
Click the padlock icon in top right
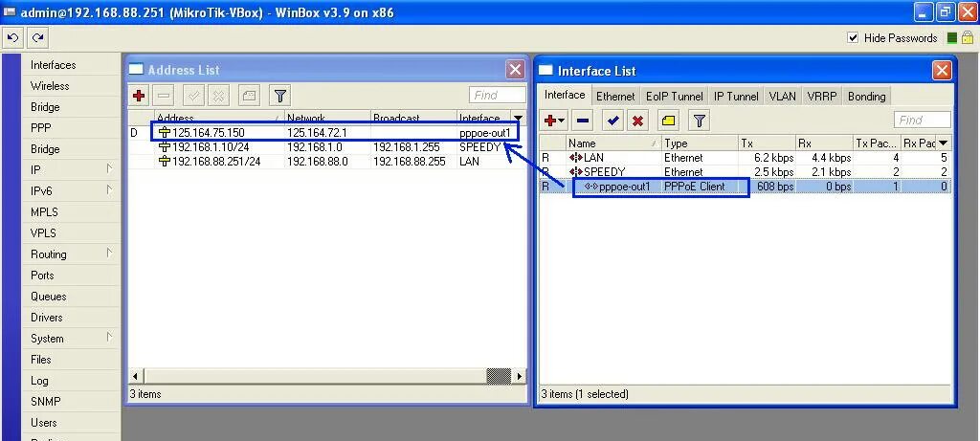(x=967, y=37)
